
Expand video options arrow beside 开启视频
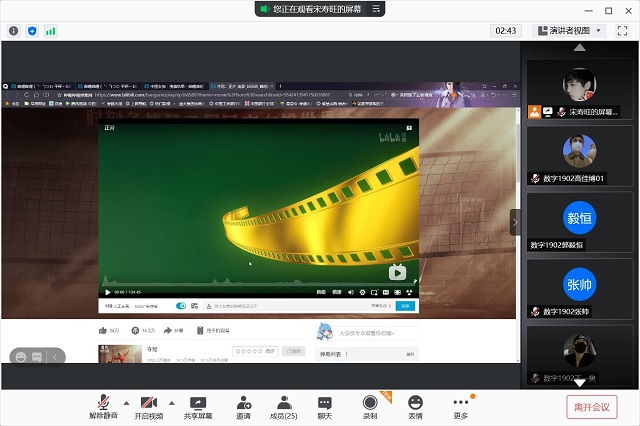(171, 403)
